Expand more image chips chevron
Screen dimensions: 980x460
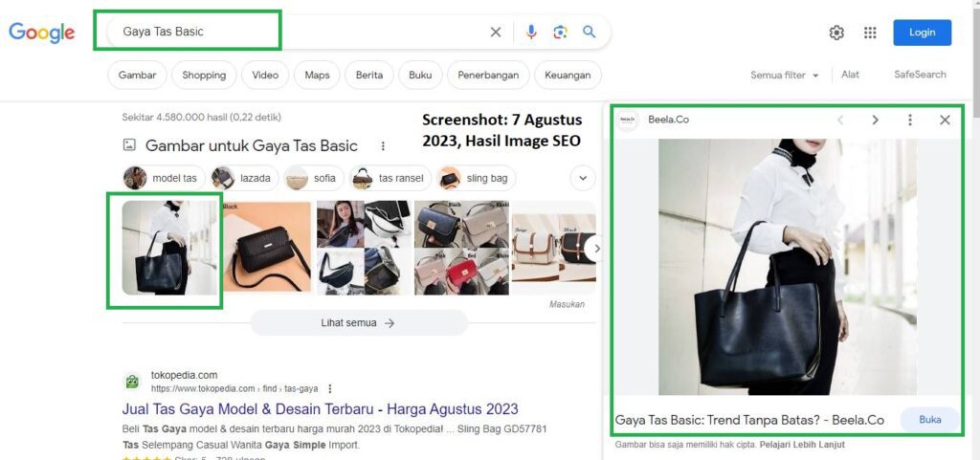point(583,179)
